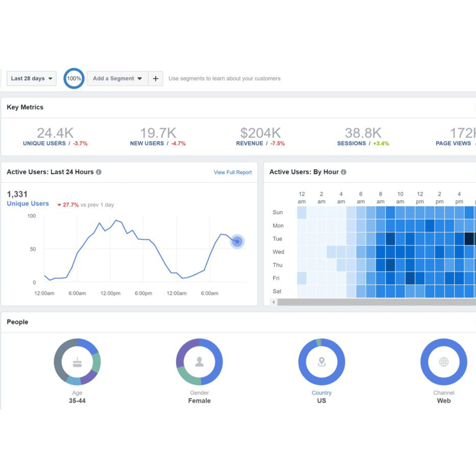
Task: Click info icon beside Active Users: Last 24 Hours
Action: 99,172
